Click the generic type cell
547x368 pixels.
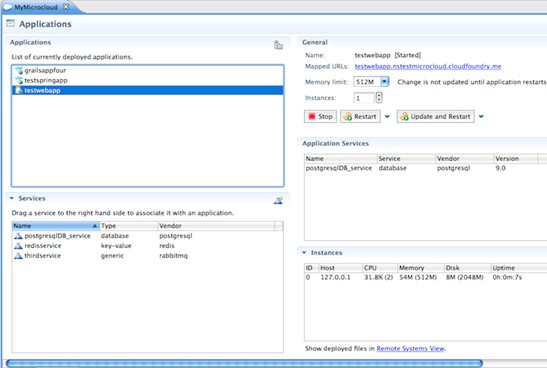(112, 256)
